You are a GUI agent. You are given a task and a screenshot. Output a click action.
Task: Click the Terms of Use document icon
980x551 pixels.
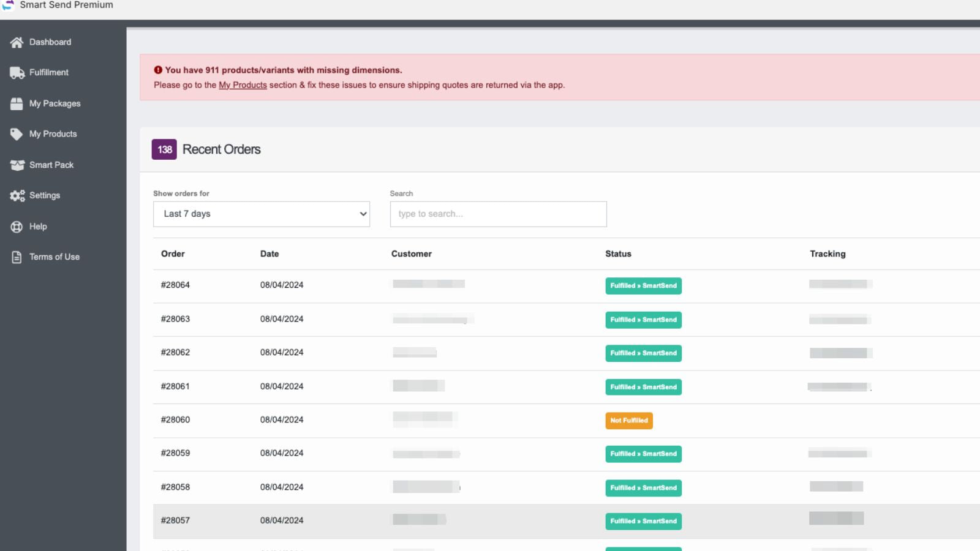coord(17,257)
